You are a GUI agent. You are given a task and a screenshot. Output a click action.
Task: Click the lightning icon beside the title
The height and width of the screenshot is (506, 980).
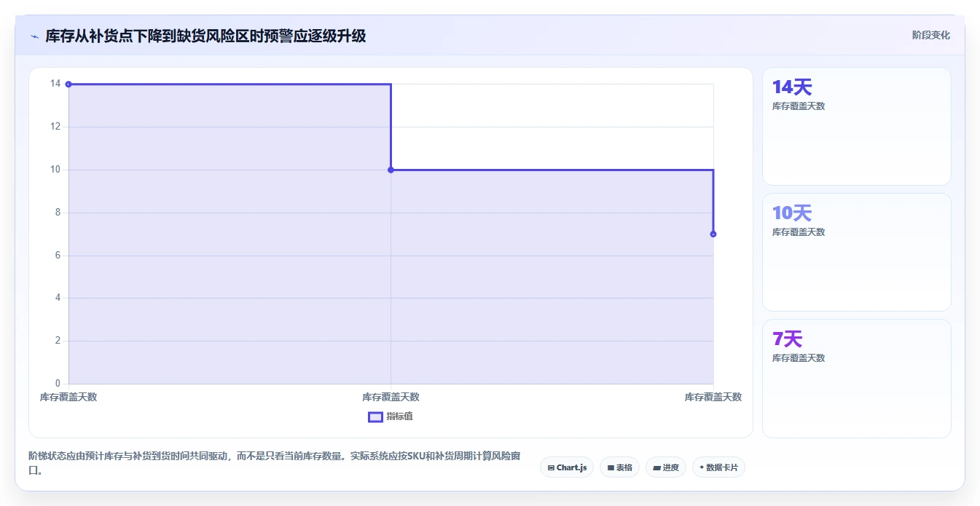(x=34, y=36)
